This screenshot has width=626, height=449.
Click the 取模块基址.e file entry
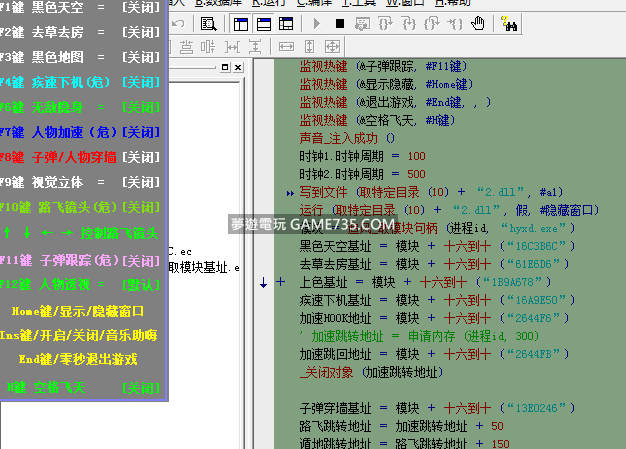(x=204, y=267)
